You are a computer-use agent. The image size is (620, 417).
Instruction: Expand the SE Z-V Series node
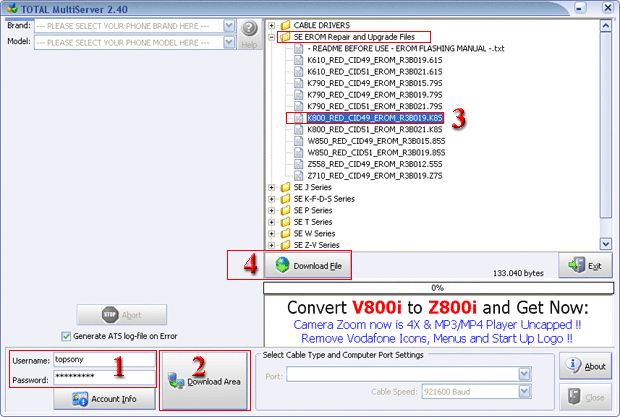coord(272,245)
